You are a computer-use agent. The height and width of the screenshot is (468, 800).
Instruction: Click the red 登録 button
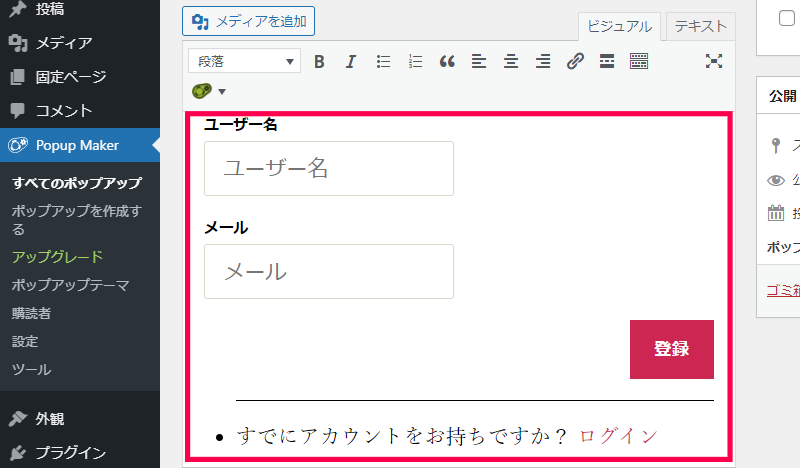(671, 349)
